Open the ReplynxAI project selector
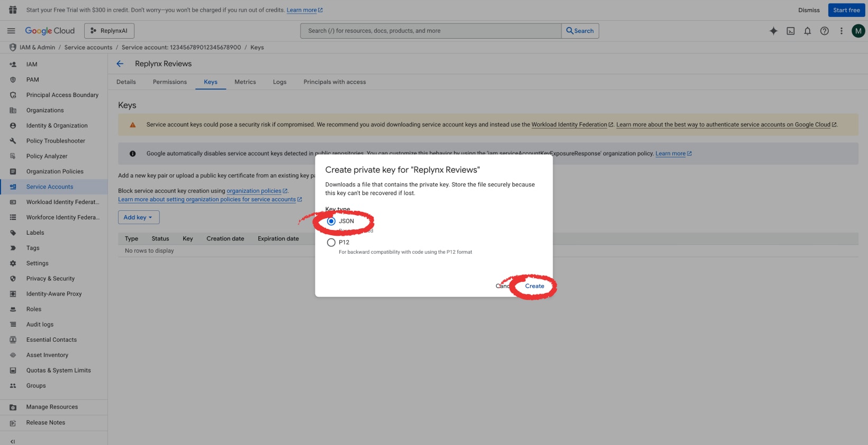Viewport: 868px width, 445px height. pyautogui.click(x=109, y=31)
